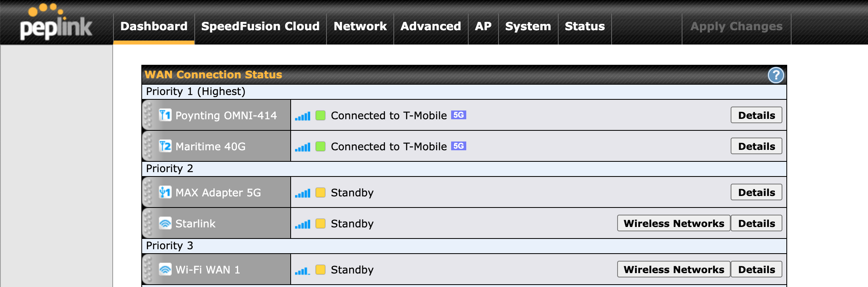
Task: Click yellow status indicator for Wi-Fi WAN 1
Action: coord(321,270)
